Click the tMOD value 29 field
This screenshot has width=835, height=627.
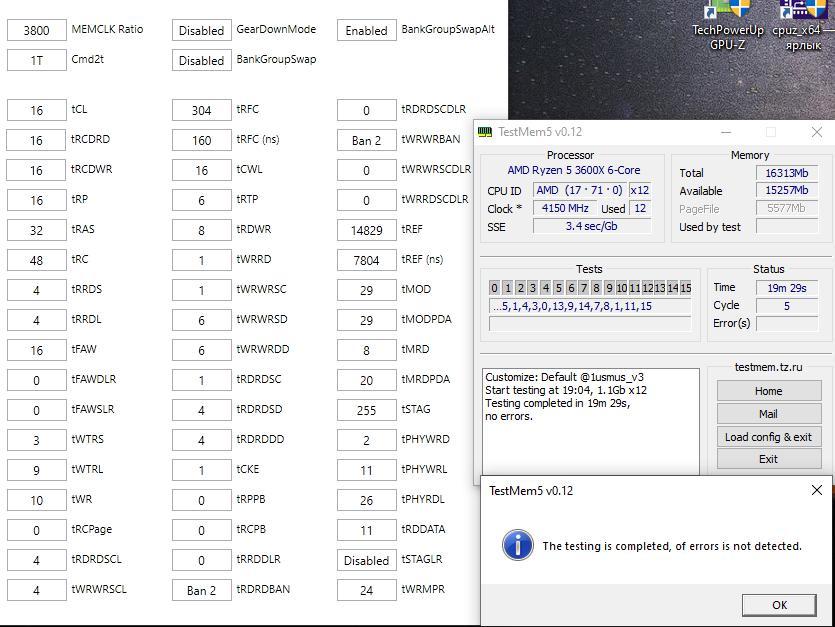pyautogui.click(x=367, y=290)
